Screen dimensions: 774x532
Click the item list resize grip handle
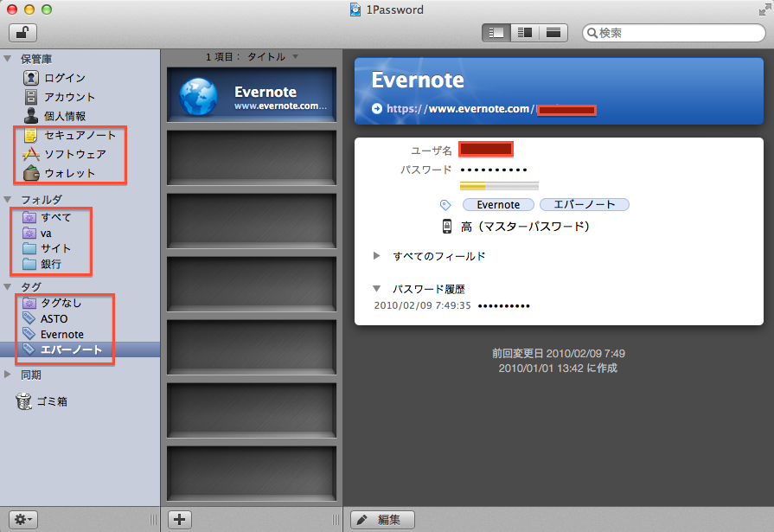click(336, 520)
